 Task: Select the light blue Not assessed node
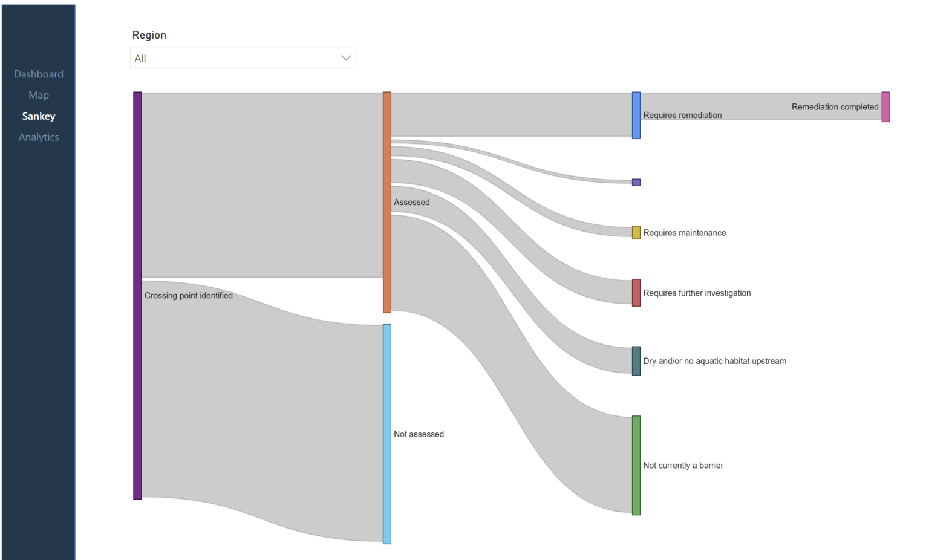click(x=387, y=434)
